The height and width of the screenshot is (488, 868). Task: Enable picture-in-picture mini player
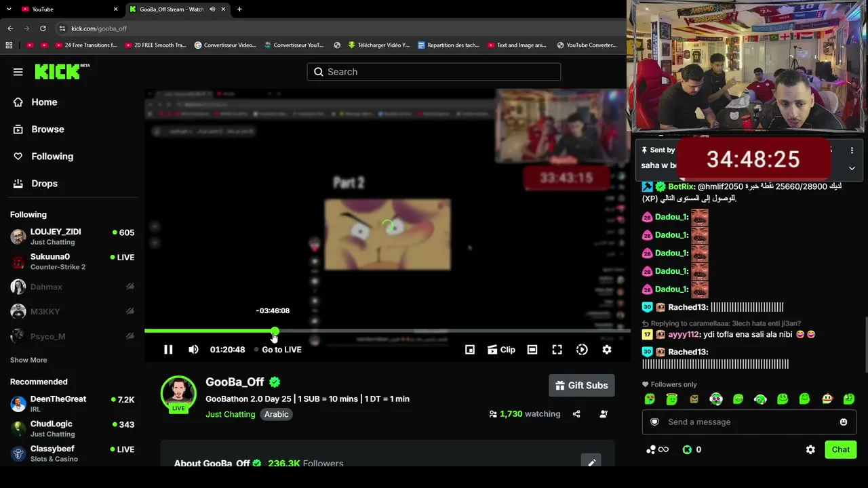coord(470,350)
